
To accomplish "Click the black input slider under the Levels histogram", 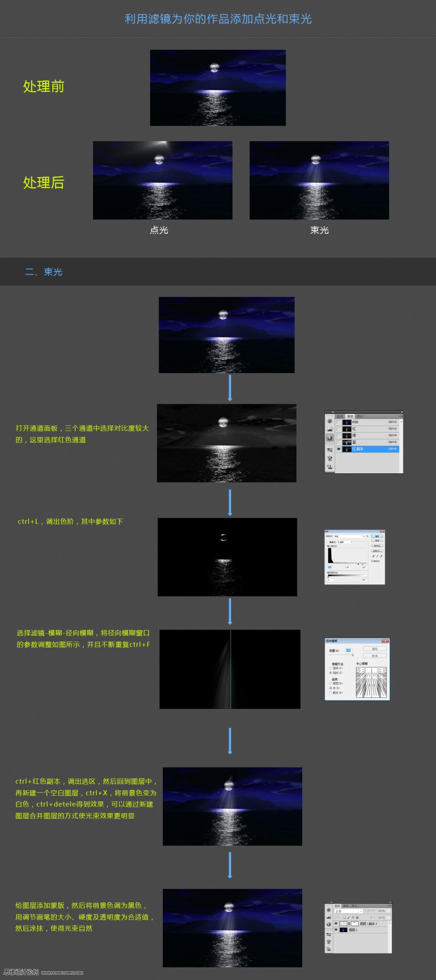I will coord(358,564).
